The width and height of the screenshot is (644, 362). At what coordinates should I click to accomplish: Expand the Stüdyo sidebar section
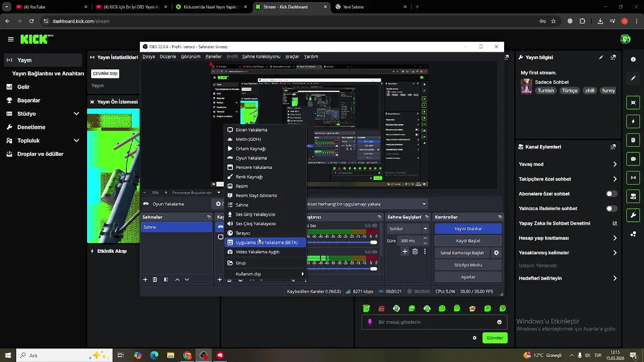(76, 114)
